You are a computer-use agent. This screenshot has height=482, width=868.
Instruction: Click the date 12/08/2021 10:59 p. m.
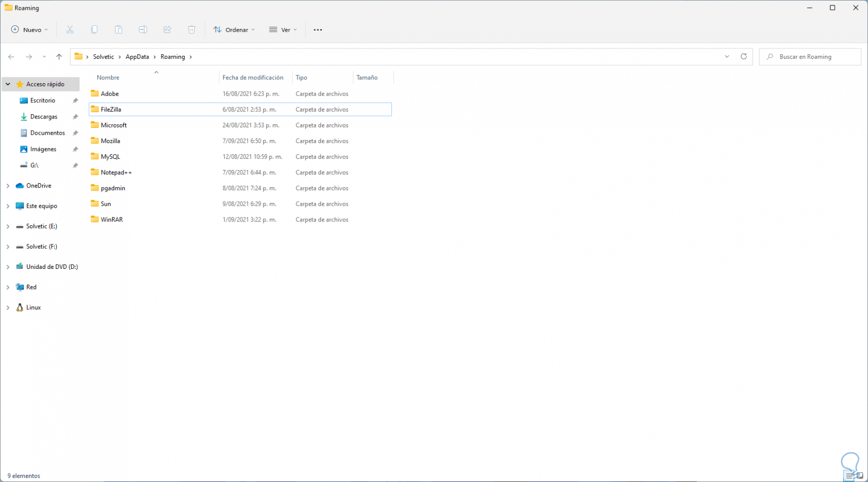253,157
